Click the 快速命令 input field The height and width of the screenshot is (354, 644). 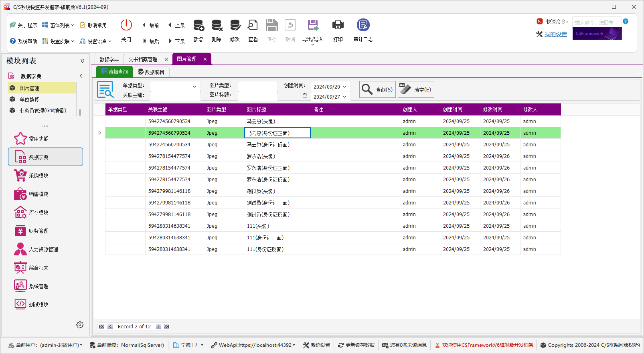click(x=597, y=22)
